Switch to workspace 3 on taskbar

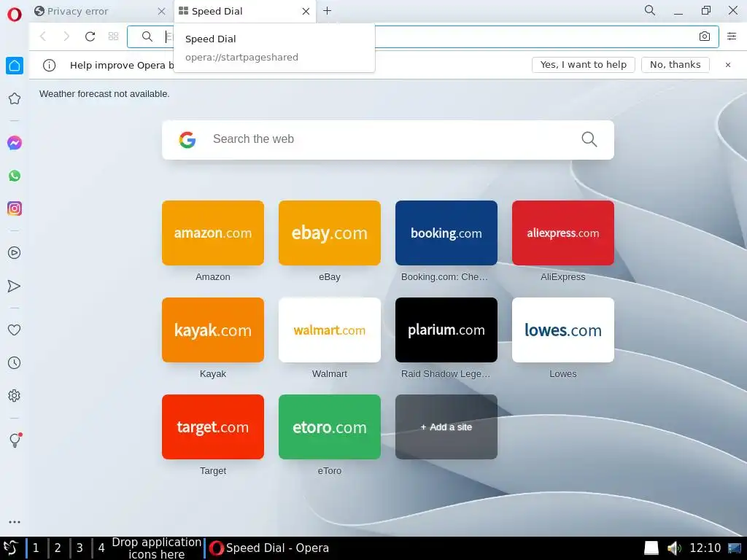coord(80,548)
